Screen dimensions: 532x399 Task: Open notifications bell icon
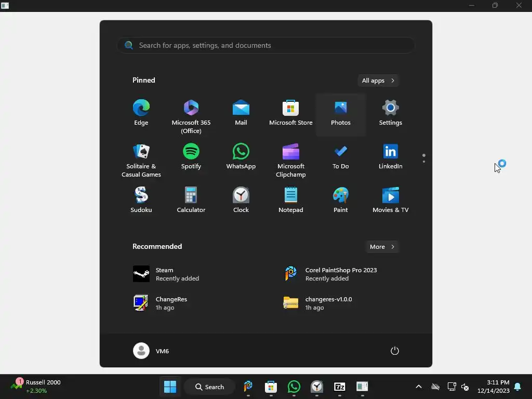click(x=518, y=387)
